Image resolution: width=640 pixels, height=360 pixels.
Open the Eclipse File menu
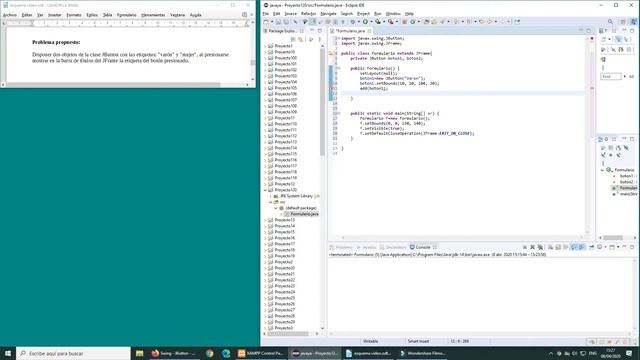click(x=266, y=13)
